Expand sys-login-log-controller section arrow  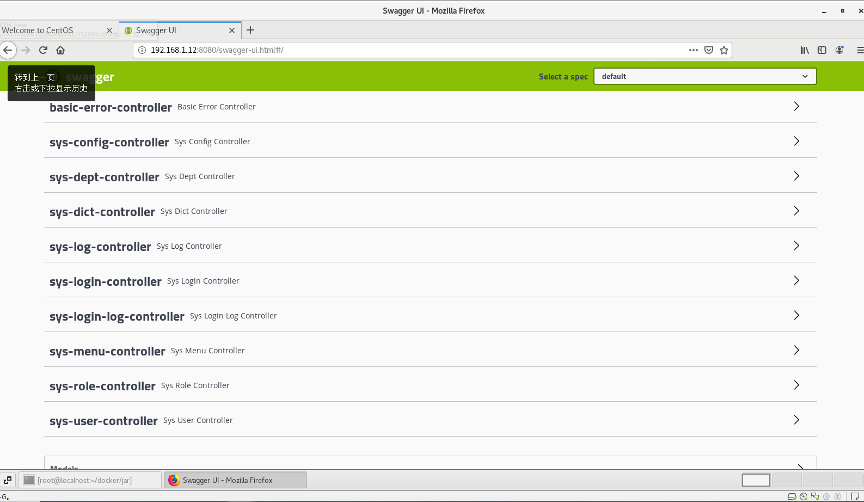pos(796,315)
